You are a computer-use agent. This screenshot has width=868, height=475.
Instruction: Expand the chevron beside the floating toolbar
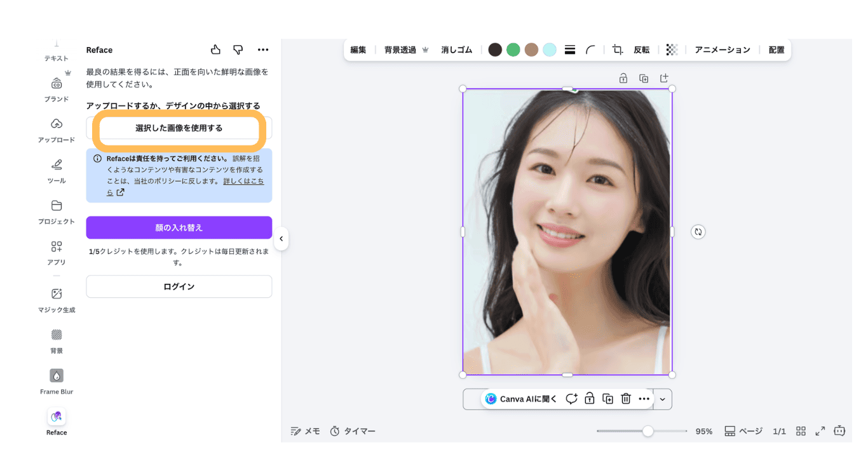(x=662, y=399)
